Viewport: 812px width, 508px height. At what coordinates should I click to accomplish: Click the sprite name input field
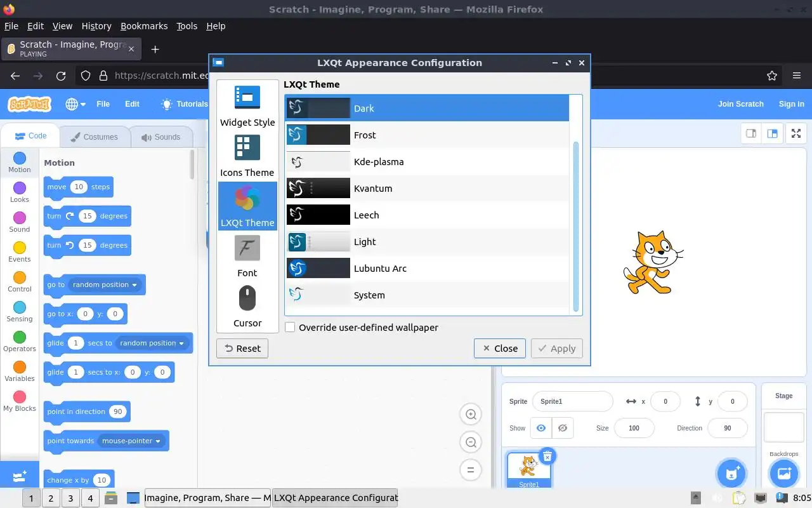tap(573, 401)
